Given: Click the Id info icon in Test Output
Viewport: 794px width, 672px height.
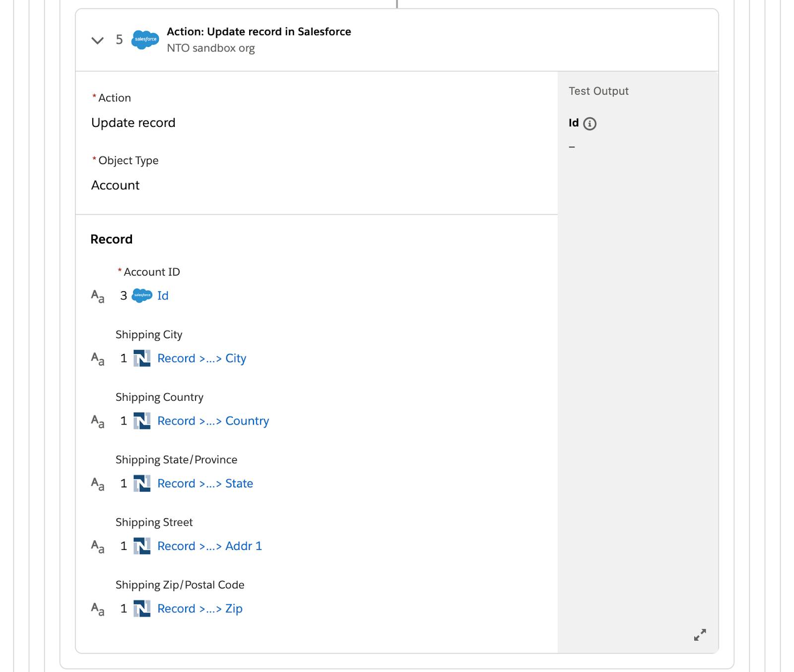Looking at the screenshot, I should (x=590, y=123).
